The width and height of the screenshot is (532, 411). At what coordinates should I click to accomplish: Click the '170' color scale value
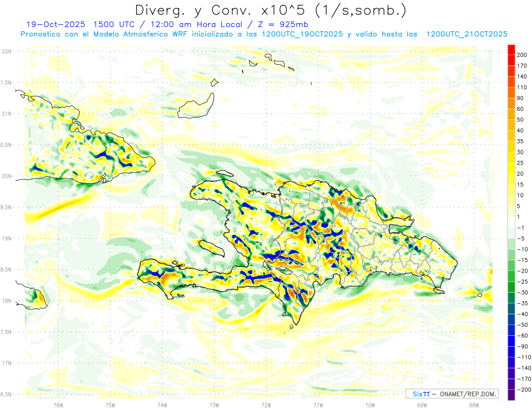pyautogui.click(x=523, y=66)
